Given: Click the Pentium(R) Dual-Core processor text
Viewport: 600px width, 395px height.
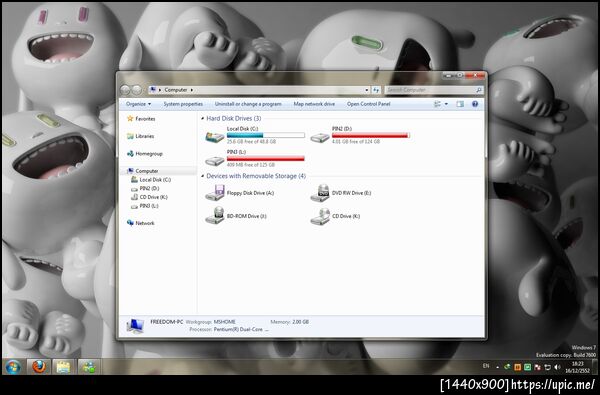Looking at the screenshot, I should click(x=241, y=330).
